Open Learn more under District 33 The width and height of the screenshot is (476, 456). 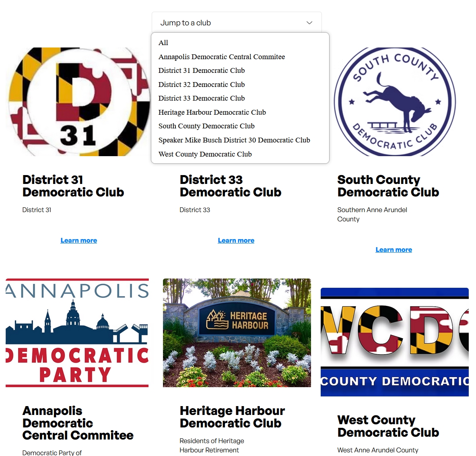[236, 240]
